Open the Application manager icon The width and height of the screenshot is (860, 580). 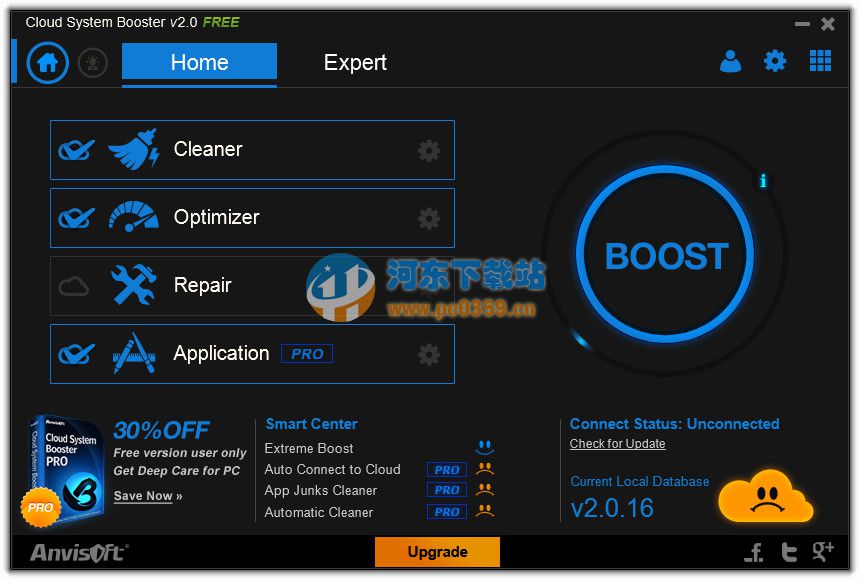tap(132, 353)
